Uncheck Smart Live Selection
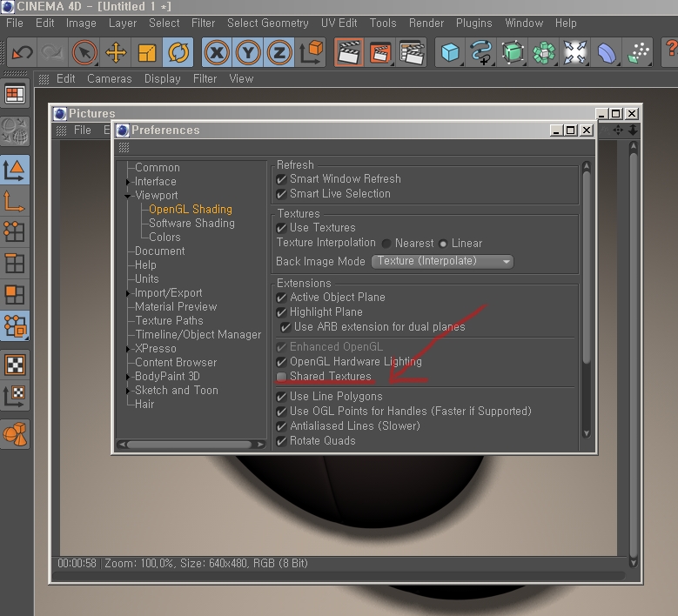Screen dimensions: 678x616 (x=281, y=194)
